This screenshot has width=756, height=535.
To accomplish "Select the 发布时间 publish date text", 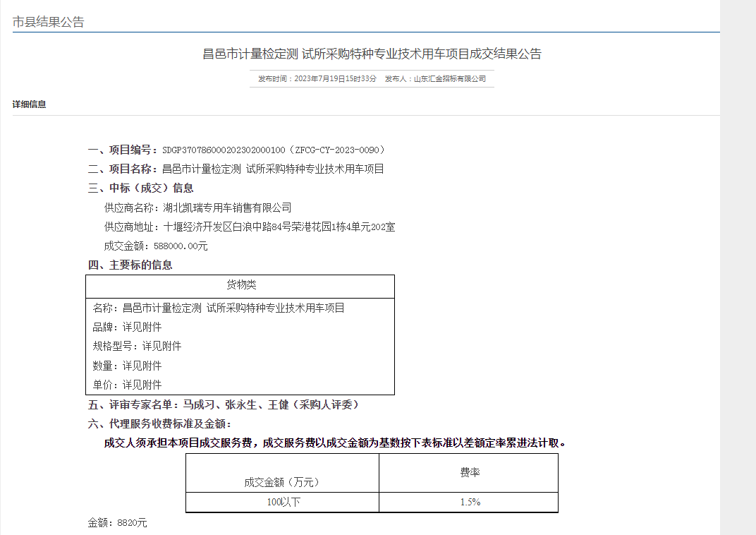I will (317, 79).
